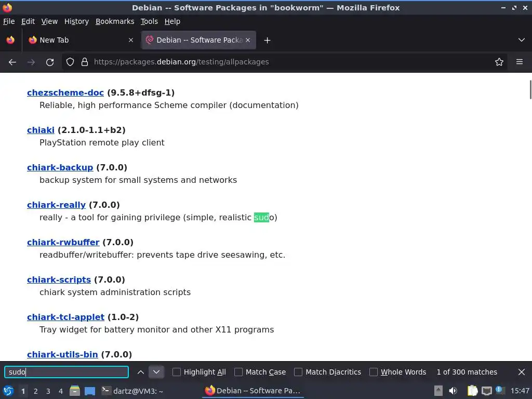The image size is (532, 399).
Task: Open the chiark-tcl-applet package link
Action: pos(66,317)
